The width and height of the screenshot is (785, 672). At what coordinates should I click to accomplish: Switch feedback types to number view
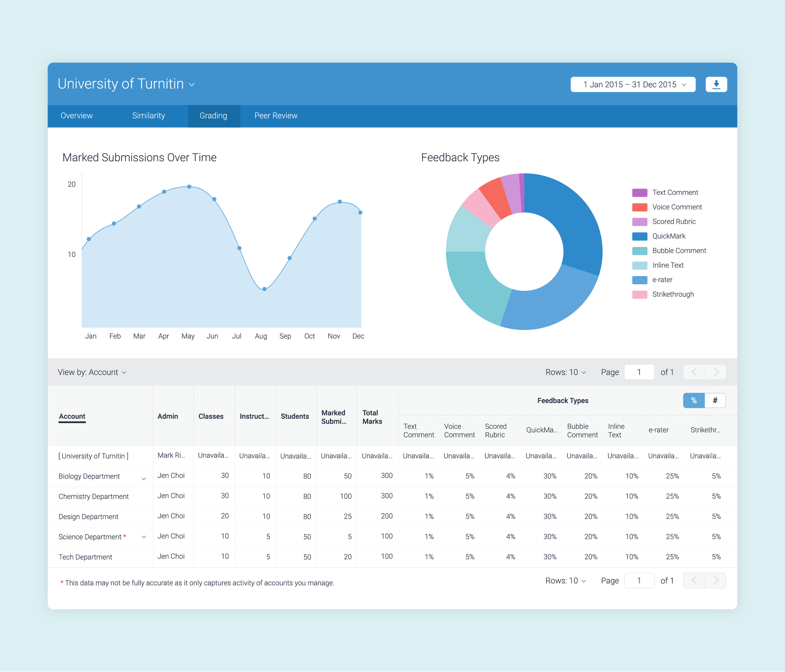[x=715, y=400]
